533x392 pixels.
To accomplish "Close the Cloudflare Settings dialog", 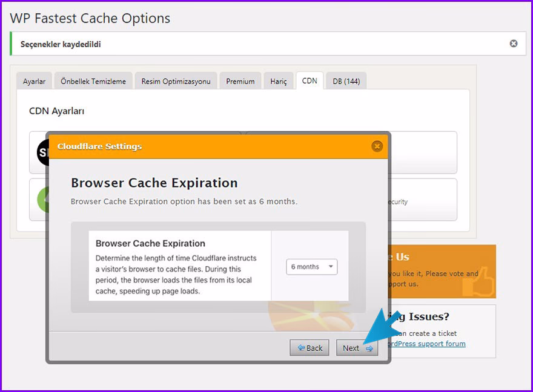I will coord(377,146).
